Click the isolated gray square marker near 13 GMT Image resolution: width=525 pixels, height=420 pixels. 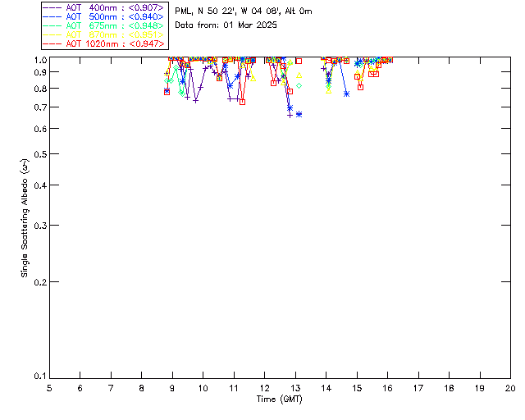coord(299,61)
